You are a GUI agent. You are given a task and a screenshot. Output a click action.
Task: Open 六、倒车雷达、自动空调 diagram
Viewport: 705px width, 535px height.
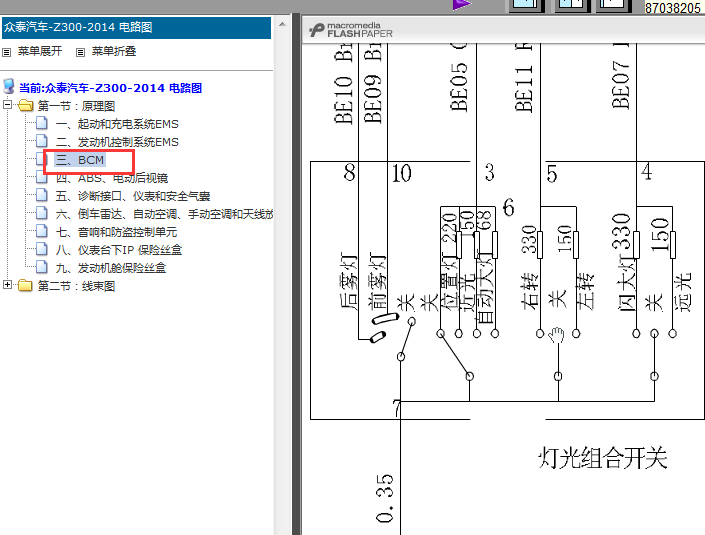(164, 214)
